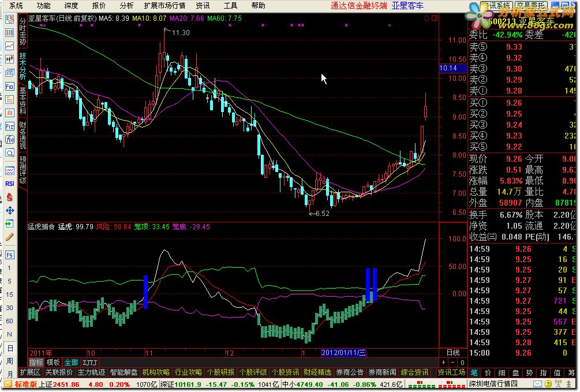Click the green arrow export icon

(x=10, y=223)
